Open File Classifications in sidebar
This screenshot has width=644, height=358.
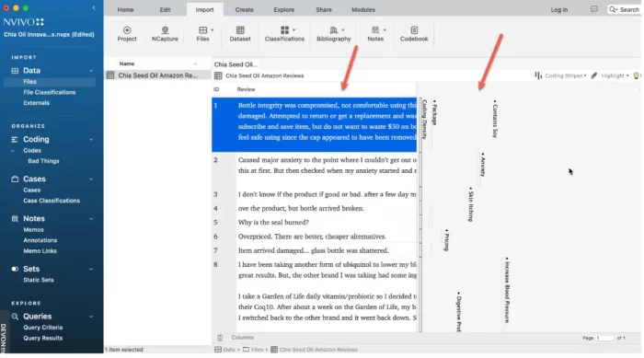coord(50,92)
